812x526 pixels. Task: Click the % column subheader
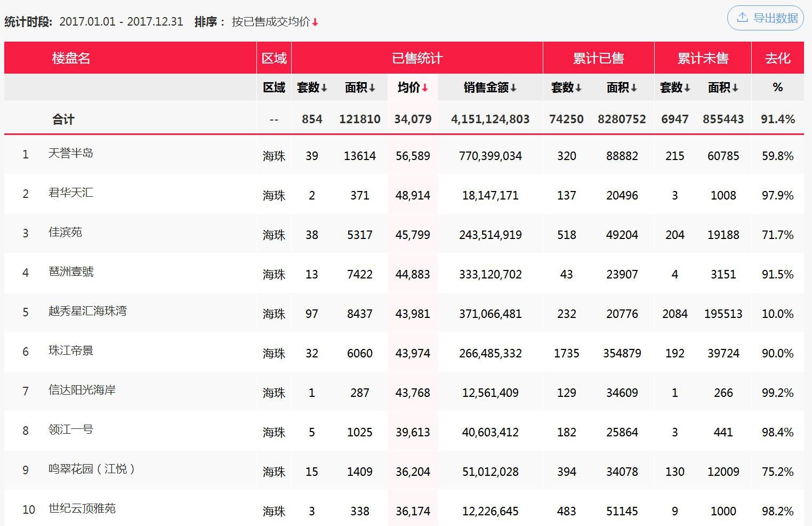pos(777,87)
